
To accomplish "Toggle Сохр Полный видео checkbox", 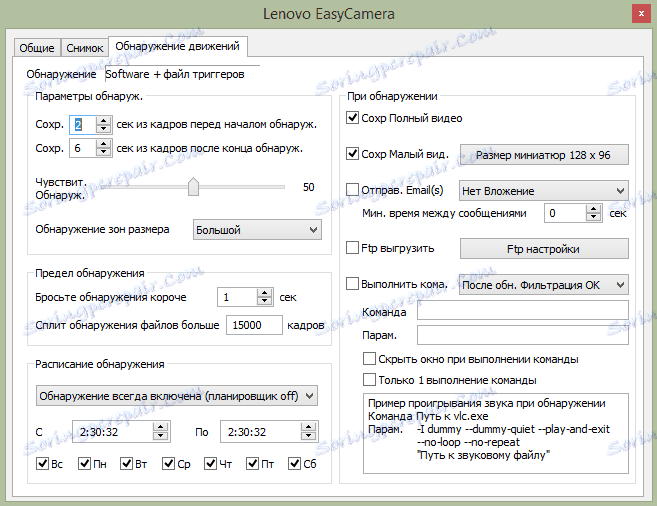I will pyautogui.click(x=352, y=118).
